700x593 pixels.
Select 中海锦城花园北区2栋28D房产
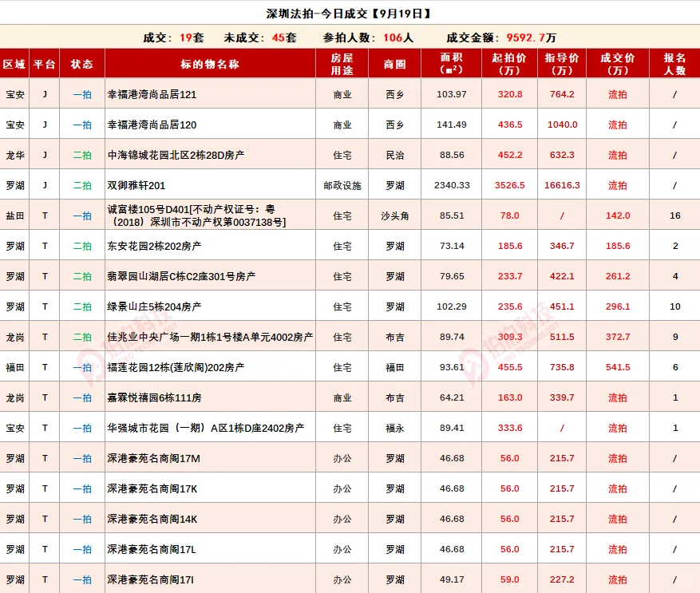[x=176, y=155]
